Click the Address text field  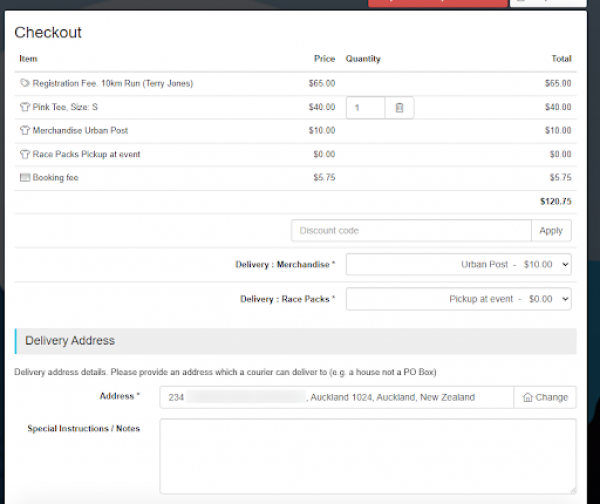click(336, 397)
